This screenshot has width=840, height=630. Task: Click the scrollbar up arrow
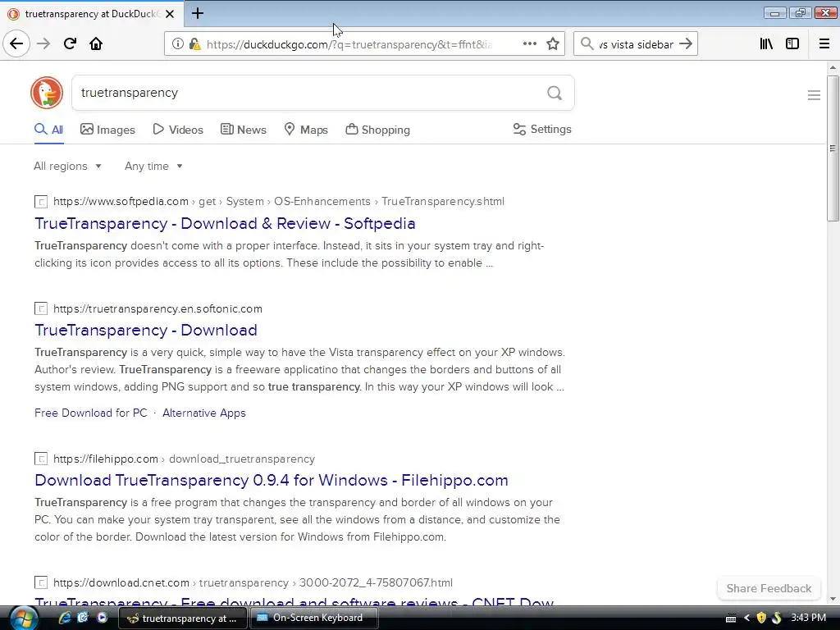coord(833,67)
